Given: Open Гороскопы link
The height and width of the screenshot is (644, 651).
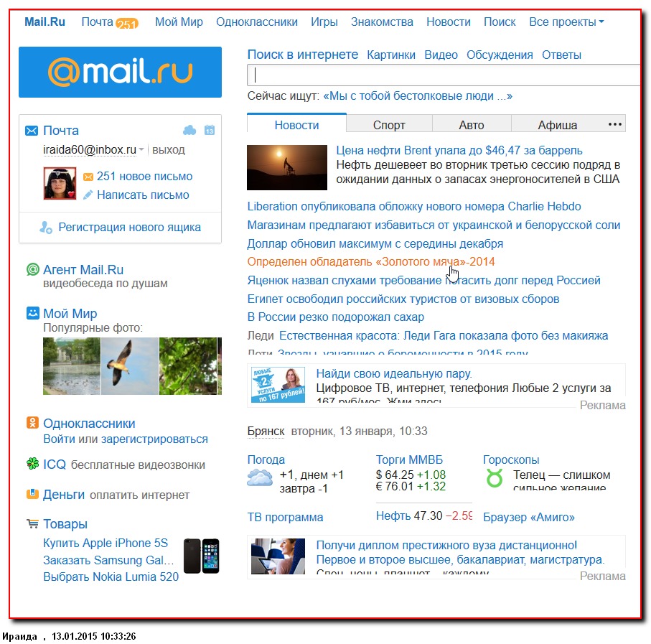Looking at the screenshot, I should [511, 459].
